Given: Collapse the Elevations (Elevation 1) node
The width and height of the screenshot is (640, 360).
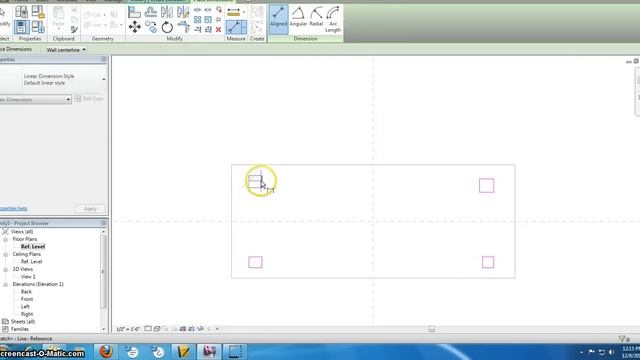Looking at the screenshot, I should tap(6, 284).
